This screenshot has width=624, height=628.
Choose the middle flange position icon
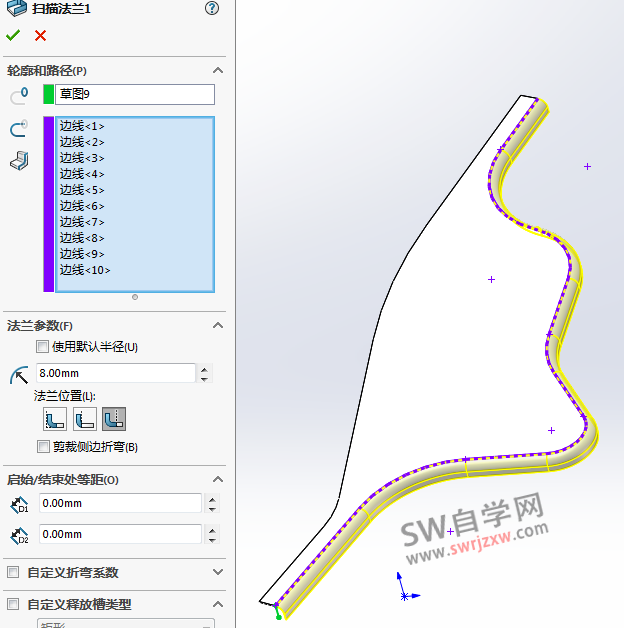[85, 419]
